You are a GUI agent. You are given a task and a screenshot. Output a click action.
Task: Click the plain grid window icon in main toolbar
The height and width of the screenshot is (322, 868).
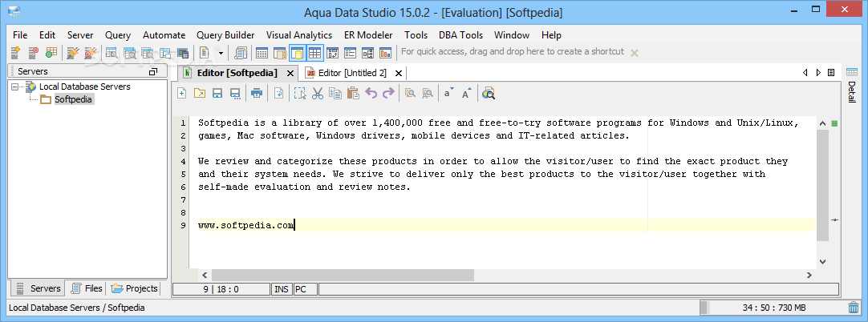coord(262,53)
